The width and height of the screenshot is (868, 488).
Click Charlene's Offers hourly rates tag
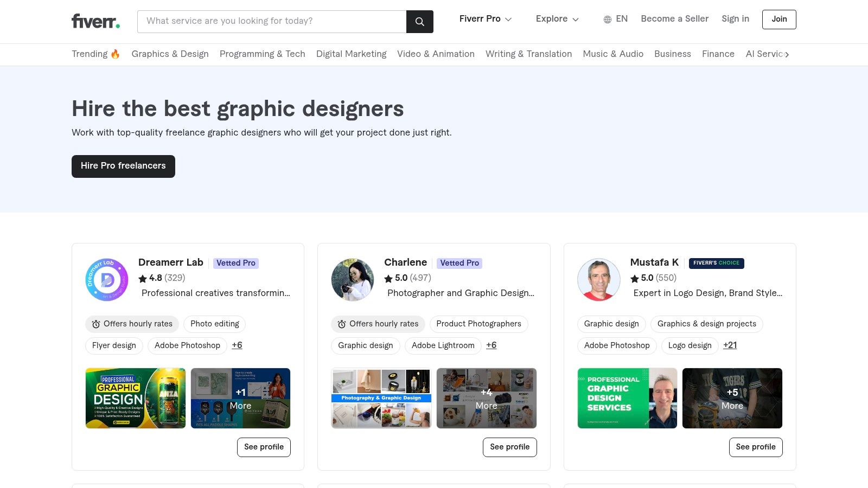378,324
